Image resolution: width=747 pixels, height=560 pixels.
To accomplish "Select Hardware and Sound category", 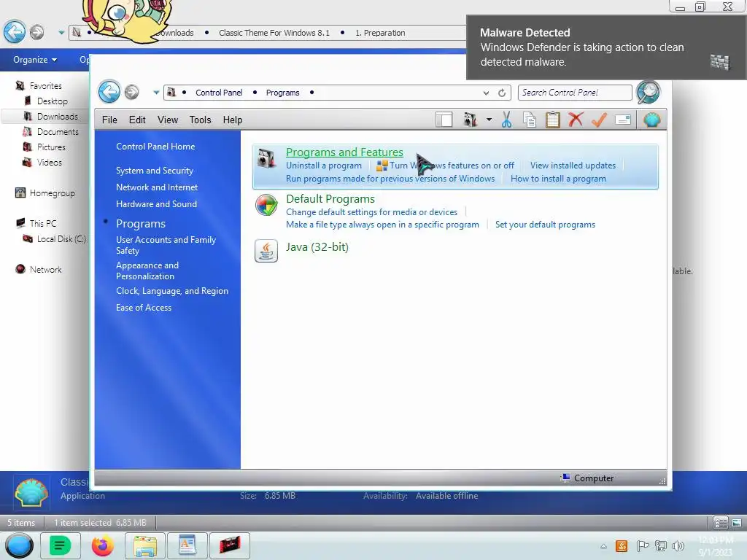I will 156,204.
